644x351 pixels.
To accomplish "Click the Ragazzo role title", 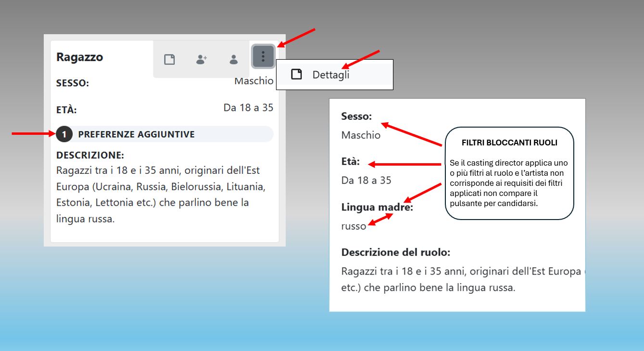I will coord(79,57).
